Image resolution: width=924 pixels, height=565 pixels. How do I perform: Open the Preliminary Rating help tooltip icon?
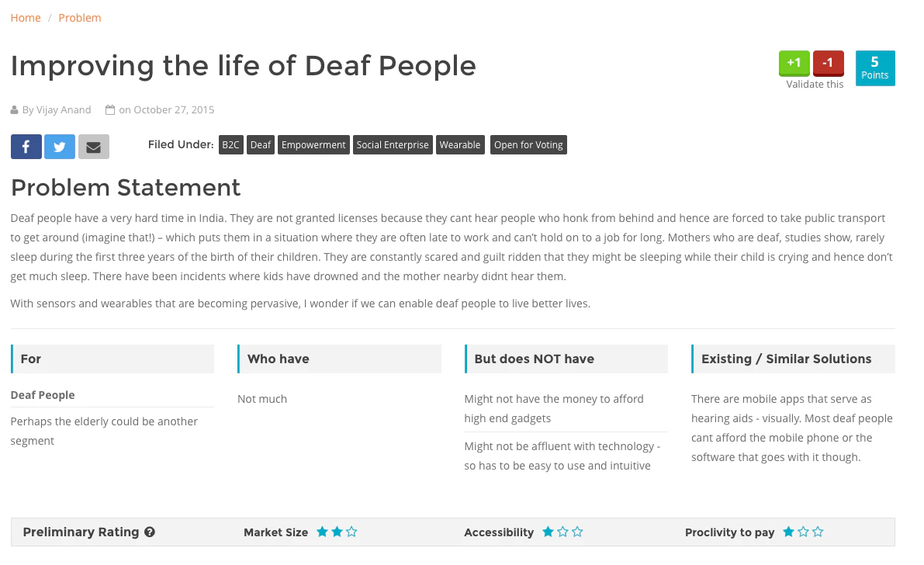point(149,532)
